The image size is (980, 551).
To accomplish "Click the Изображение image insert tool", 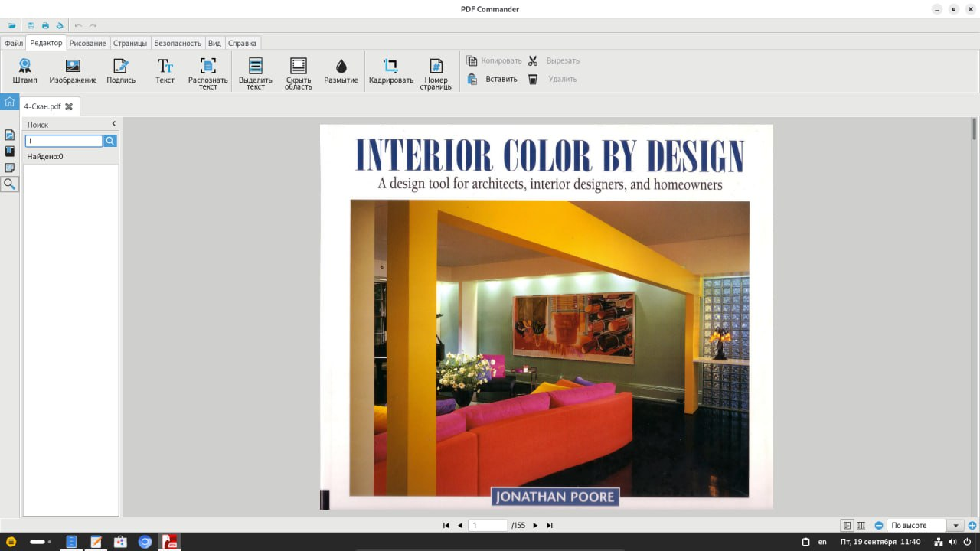I will (x=73, y=71).
